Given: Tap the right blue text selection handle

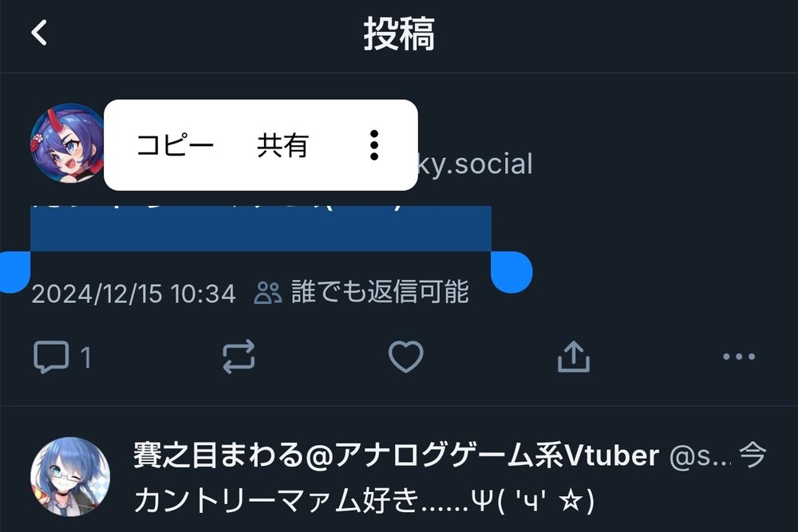Looking at the screenshot, I should click(512, 272).
